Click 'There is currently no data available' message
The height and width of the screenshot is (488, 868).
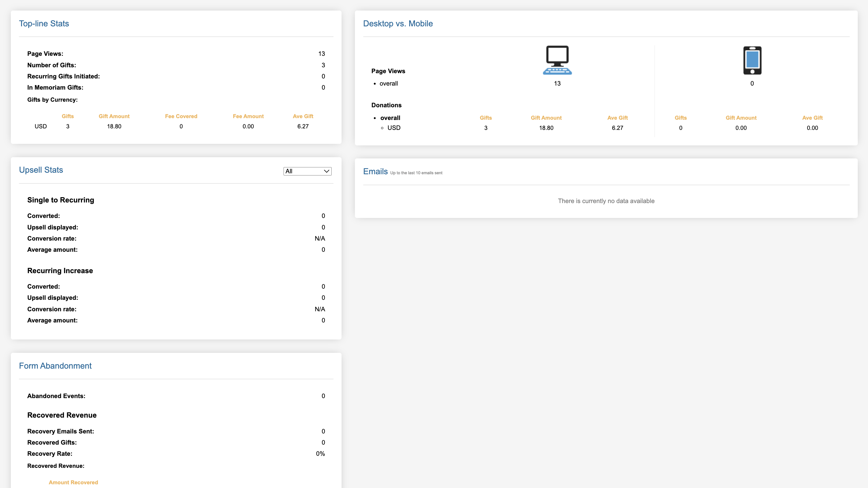point(606,201)
